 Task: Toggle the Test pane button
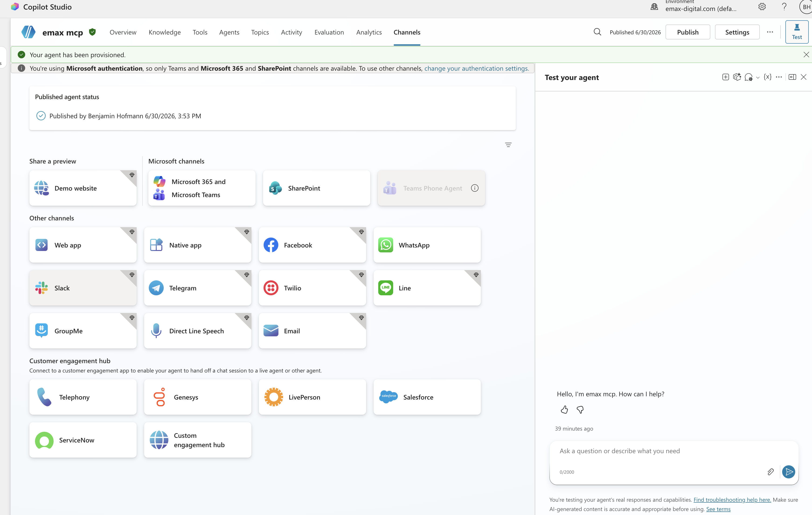coord(797,32)
